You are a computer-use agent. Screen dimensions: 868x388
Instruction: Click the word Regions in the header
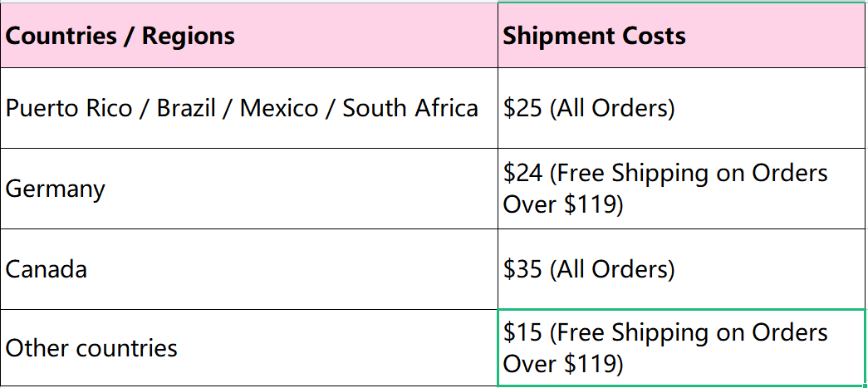189,37
